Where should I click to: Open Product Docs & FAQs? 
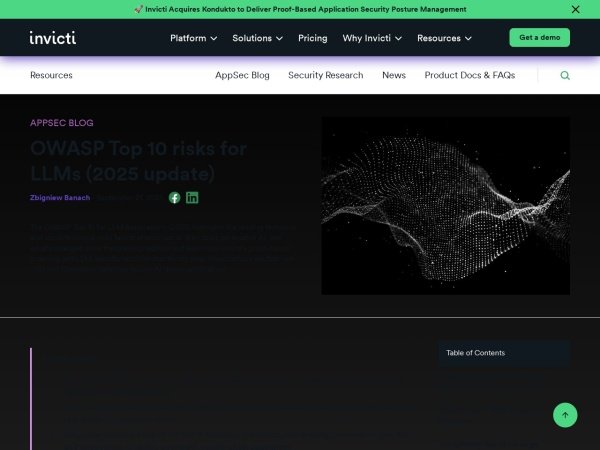[x=470, y=75]
